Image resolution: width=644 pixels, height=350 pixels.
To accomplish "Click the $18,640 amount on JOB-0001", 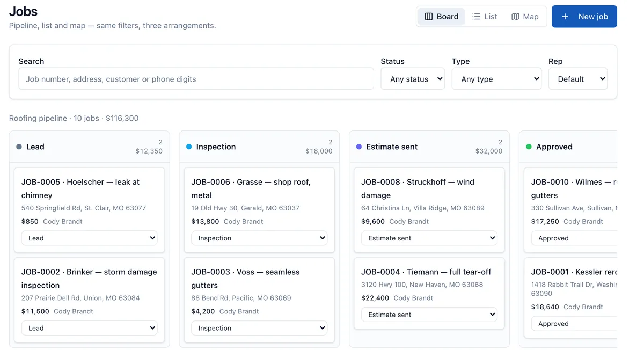I will [545, 307].
